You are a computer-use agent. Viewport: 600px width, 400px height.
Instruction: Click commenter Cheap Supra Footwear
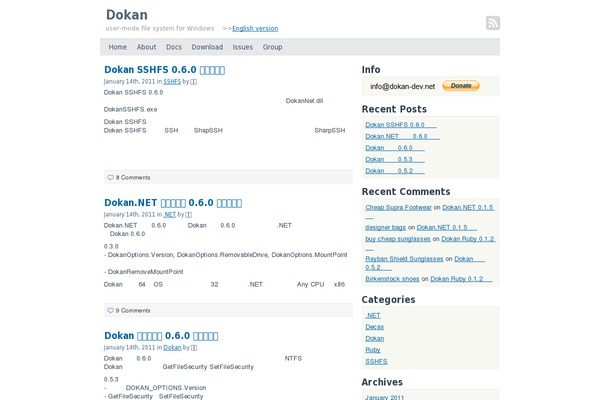pos(398,207)
